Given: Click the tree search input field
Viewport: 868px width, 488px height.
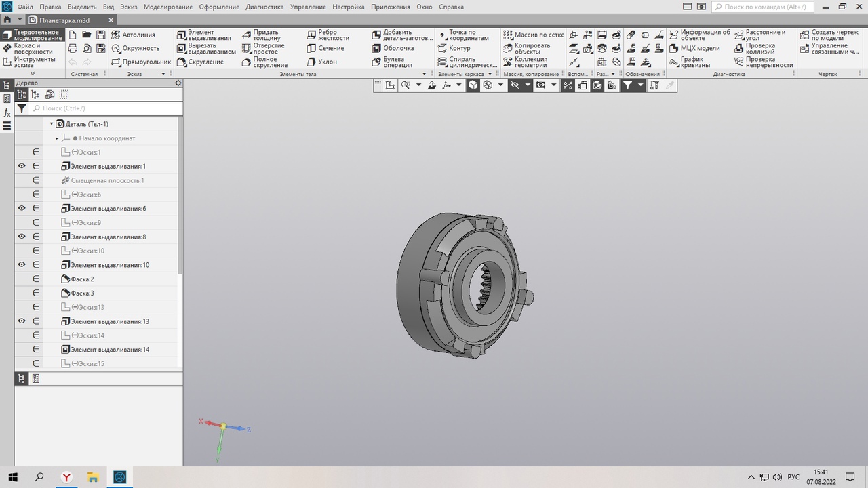Looking at the screenshot, I should click(108, 108).
